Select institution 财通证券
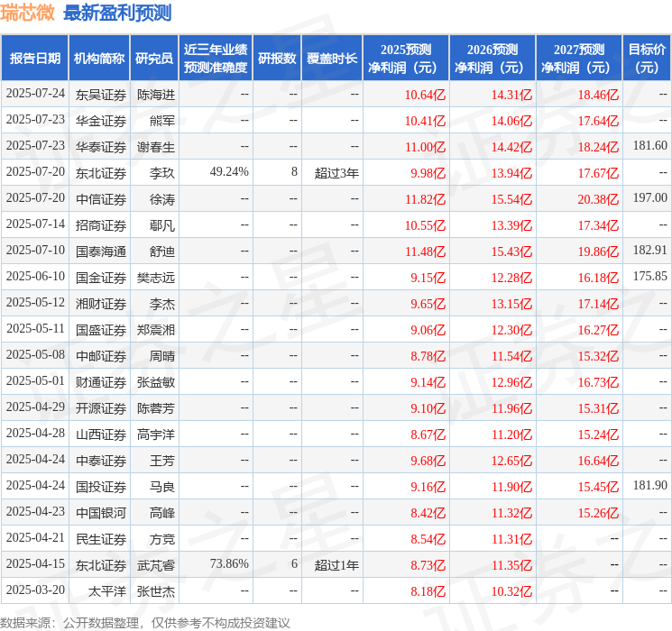This screenshot has height=631, width=672. point(101,382)
